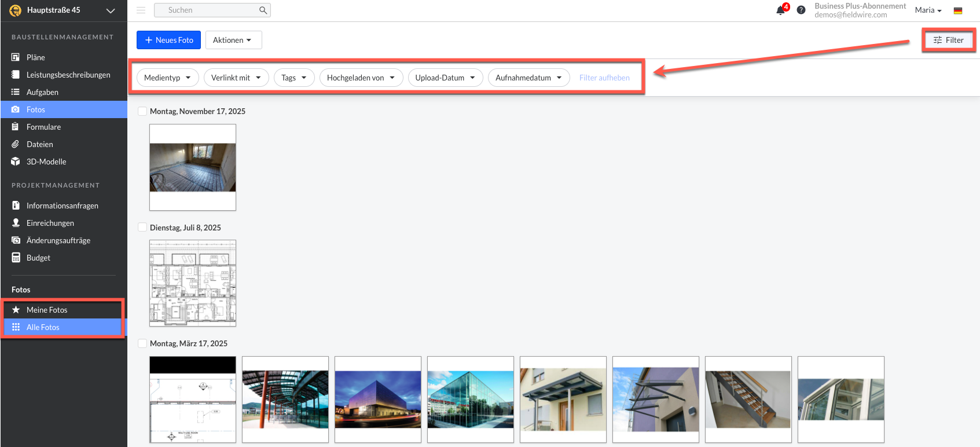Open the floor plan photo thumbnail
This screenshot has width=980, height=447.
pyautogui.click(x=193, y=283)
